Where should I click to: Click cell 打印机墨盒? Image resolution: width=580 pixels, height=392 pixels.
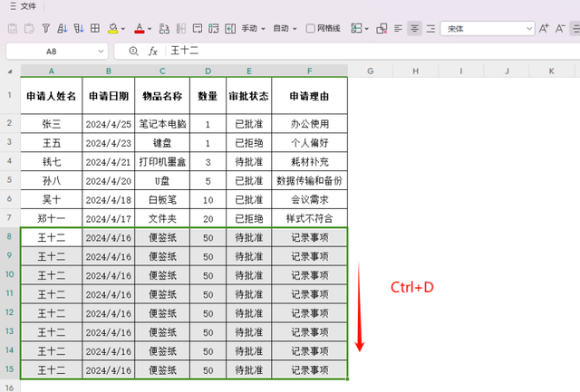click(x=162, y=162)
